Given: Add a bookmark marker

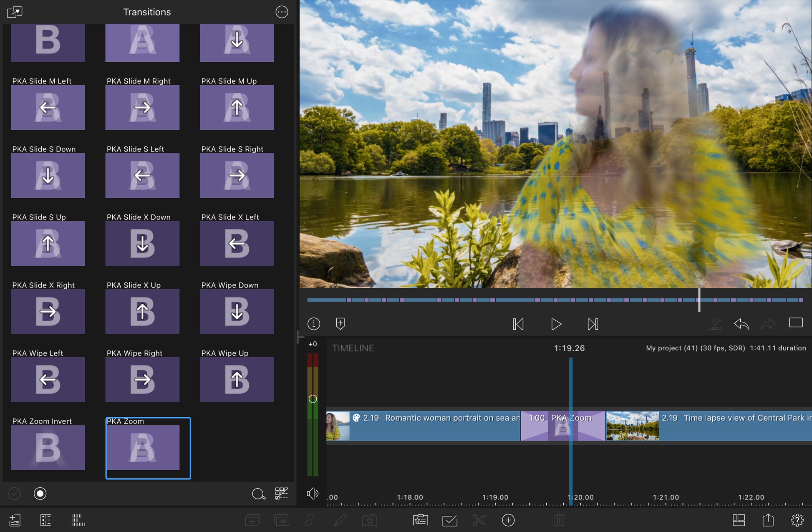Looking at the screenshot, I should [340, 324].
